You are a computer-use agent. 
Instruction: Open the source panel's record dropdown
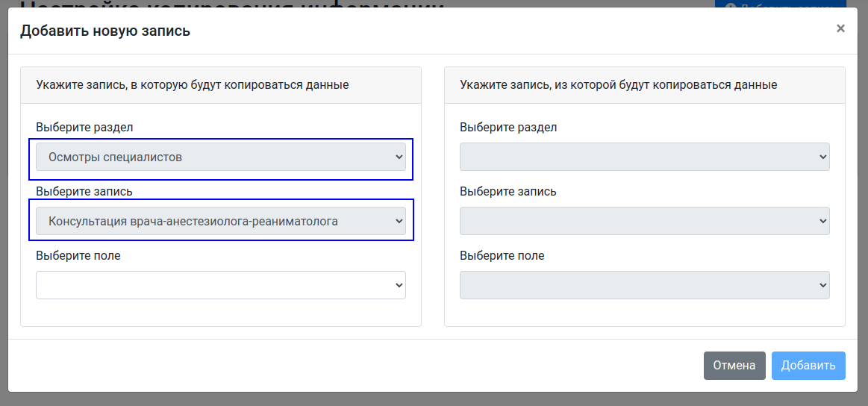(x=644, y=222)
